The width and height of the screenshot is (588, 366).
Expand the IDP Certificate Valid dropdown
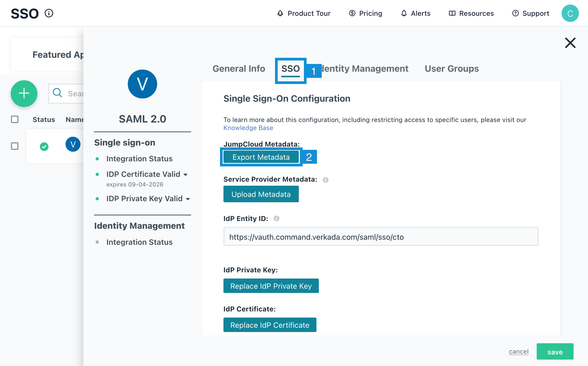click(x=185, y=175)
